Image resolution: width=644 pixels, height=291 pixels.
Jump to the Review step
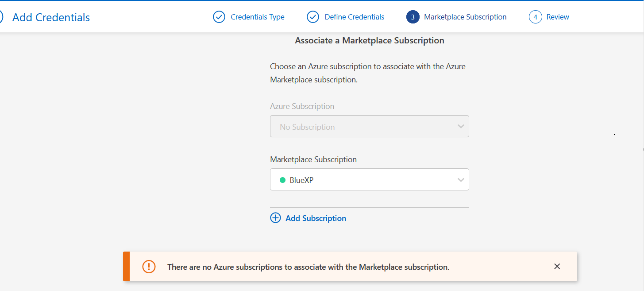(x=558, y=17)
